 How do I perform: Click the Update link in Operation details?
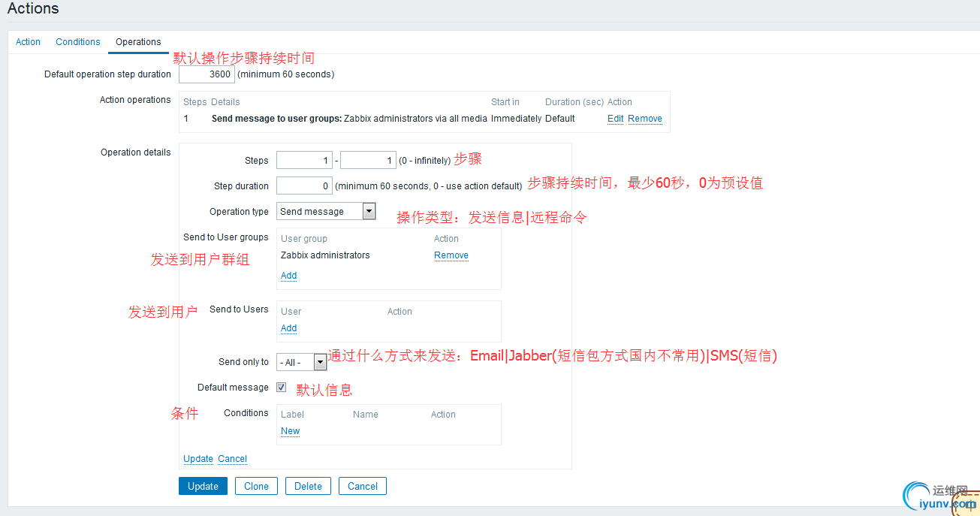point(198,459)
